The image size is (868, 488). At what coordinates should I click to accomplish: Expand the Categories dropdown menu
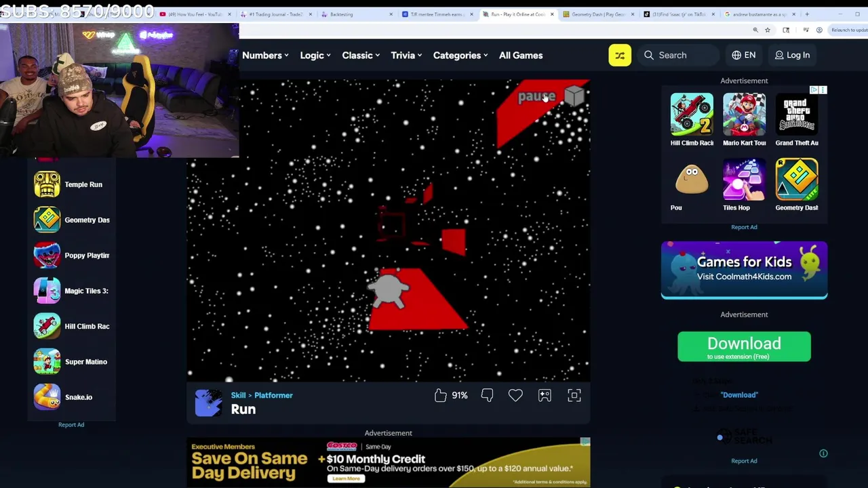[x=460, y=55]
